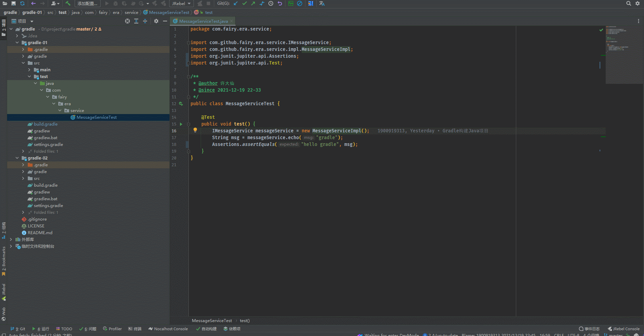Screen dimensions: 644x336
Task: Click the Git commit checkmark icon
Action: [244, 3]
